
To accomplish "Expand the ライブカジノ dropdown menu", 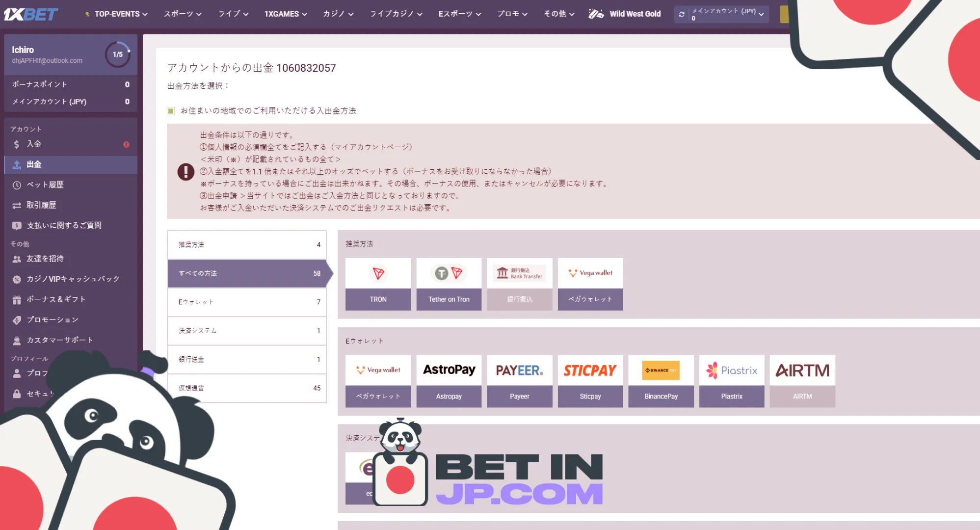I will [396, 14].
